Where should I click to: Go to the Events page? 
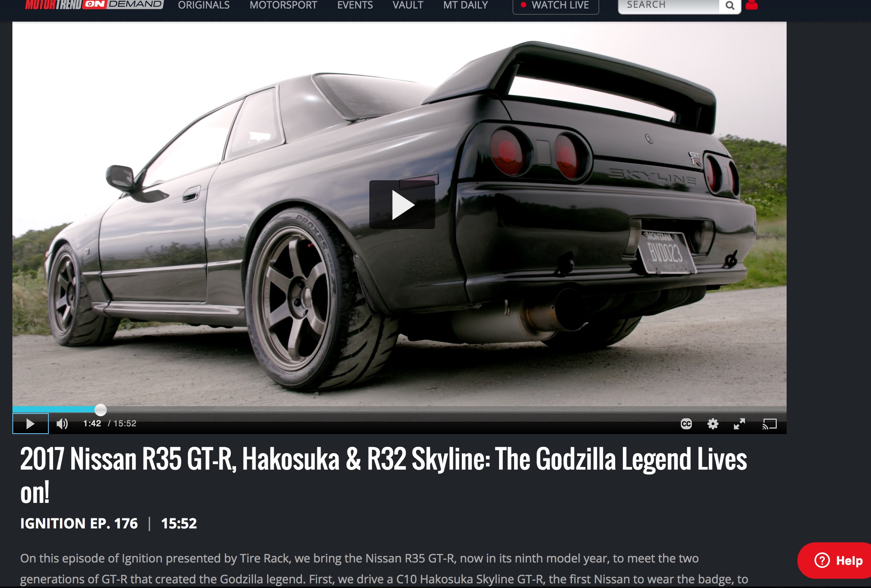pyautogui.click(x=355, y=5)
